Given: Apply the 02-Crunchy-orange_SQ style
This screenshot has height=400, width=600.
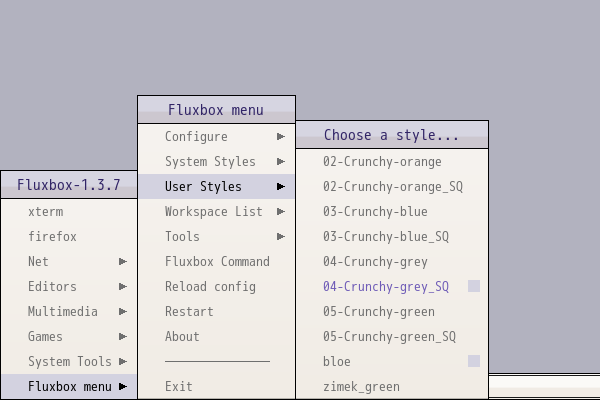Looking at the screenshot, I should click(x=392, y=186).
